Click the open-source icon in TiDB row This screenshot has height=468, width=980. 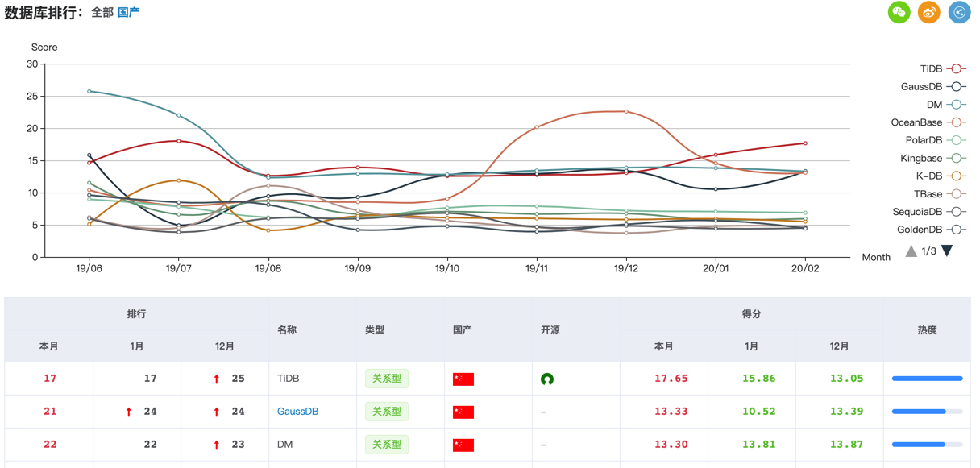point(547,379)
